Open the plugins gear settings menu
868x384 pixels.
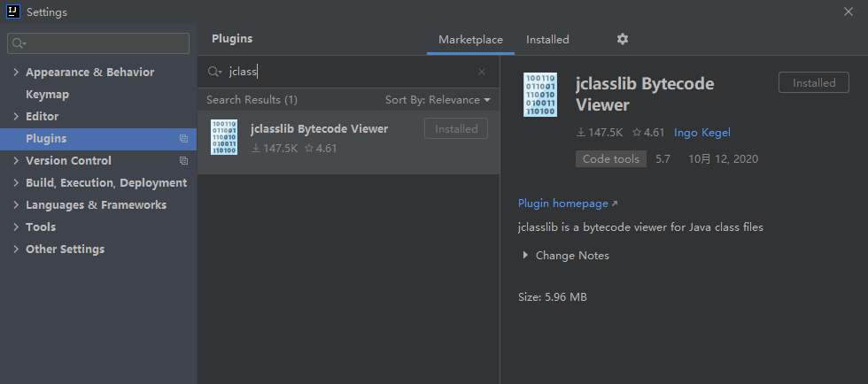[x=622, y=39]
